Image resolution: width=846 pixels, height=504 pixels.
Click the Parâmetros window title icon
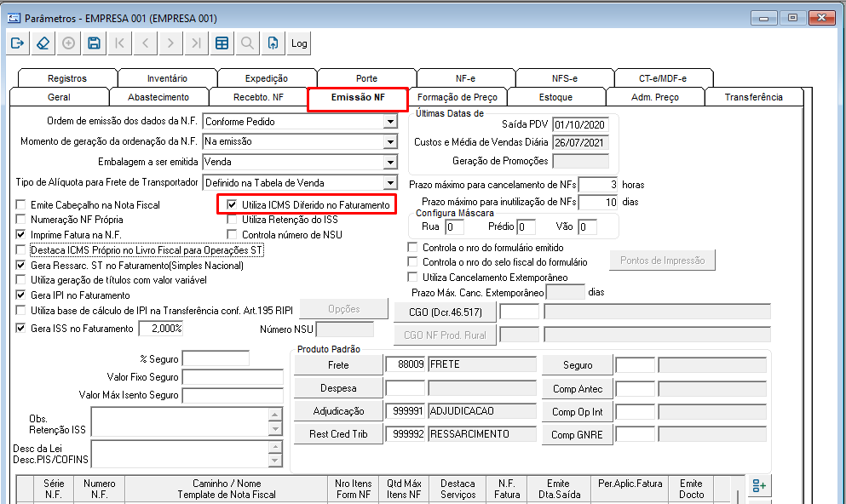[14, 19]
